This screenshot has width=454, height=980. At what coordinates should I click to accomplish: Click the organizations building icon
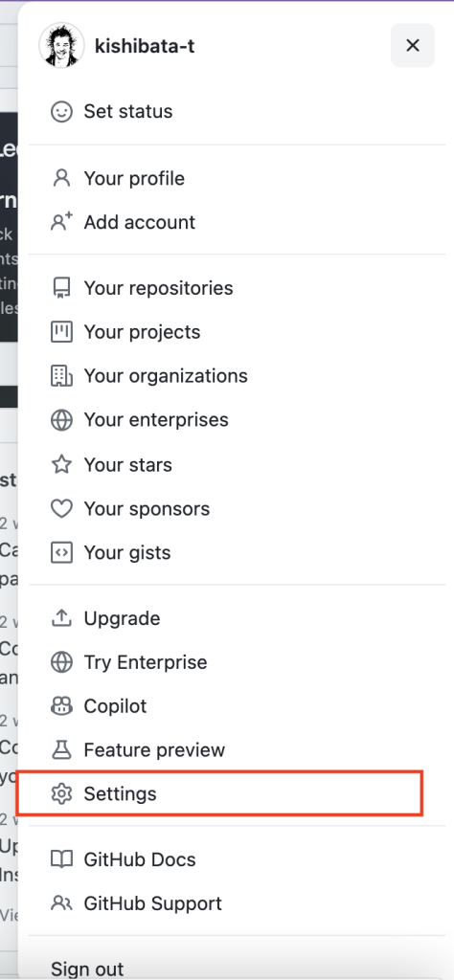point(61,375)
